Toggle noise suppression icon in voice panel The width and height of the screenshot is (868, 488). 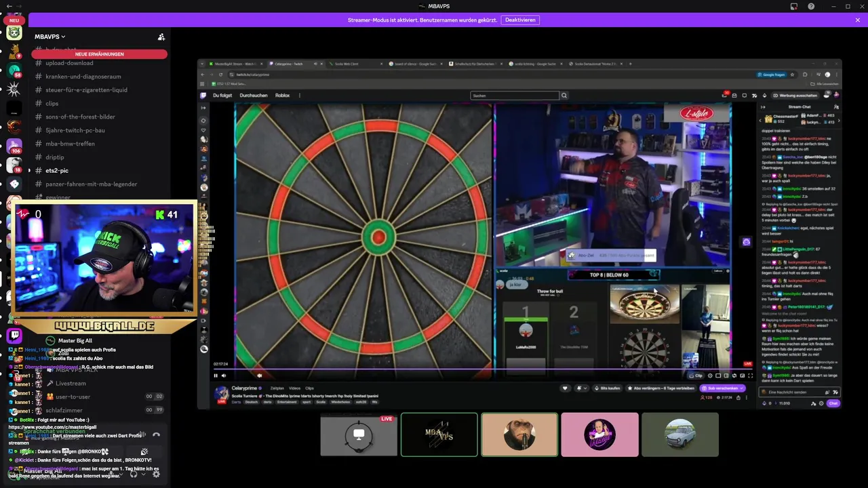tap(143, 434)
